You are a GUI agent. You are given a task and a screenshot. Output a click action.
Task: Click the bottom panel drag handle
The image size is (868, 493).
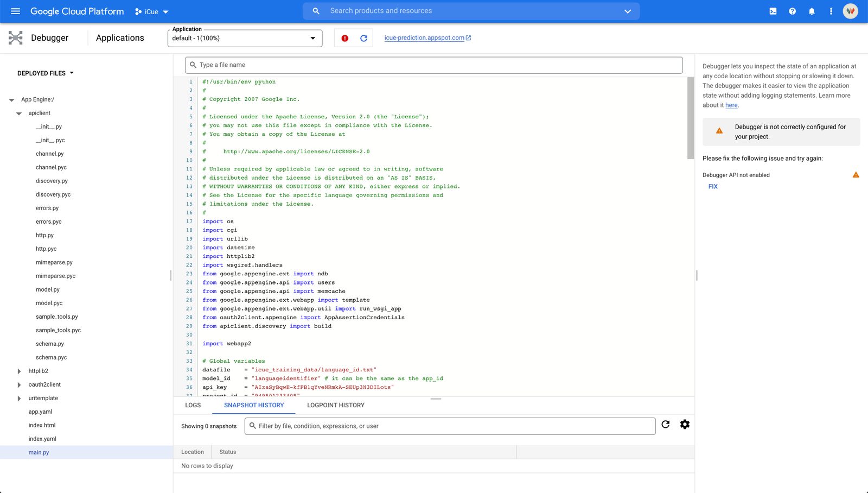click(x=436, y=399)
